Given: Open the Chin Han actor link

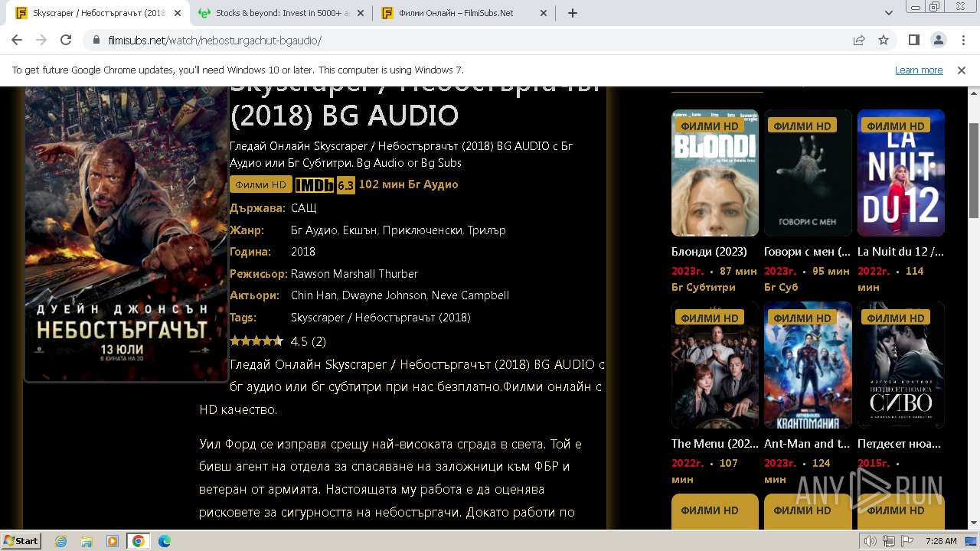Looking at the screenshot, I should pos(314,295).
